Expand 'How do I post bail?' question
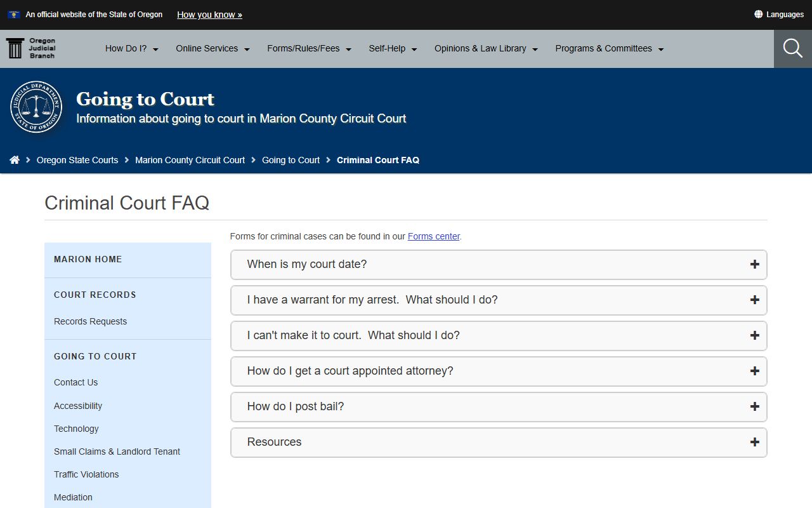This screenshot has width=812, height=508. pos(499,406)
